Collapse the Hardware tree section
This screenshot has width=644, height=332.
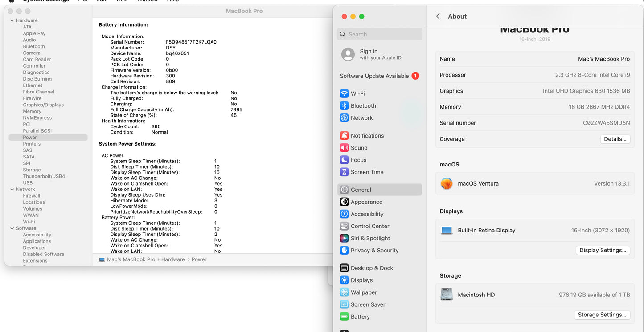tap(12, 20)
